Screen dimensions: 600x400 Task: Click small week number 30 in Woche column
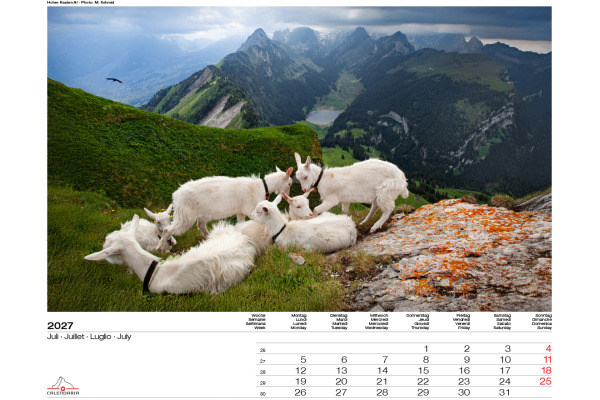tap(263, 394)
